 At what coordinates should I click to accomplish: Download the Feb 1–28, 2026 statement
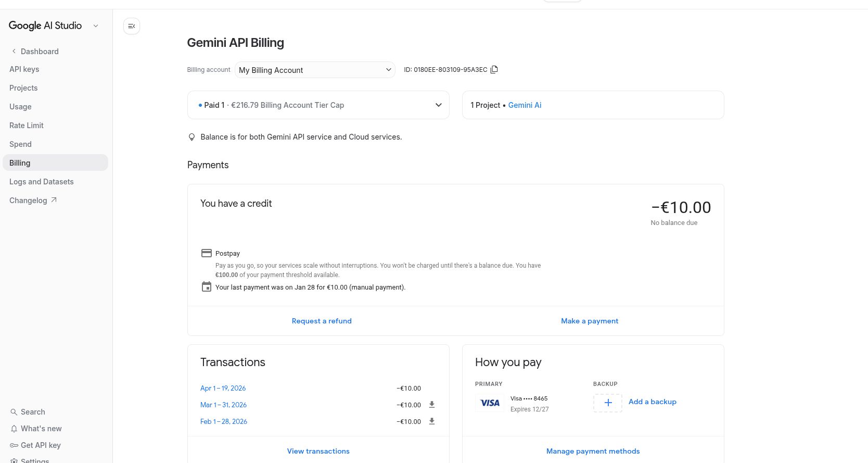[431, 421]
